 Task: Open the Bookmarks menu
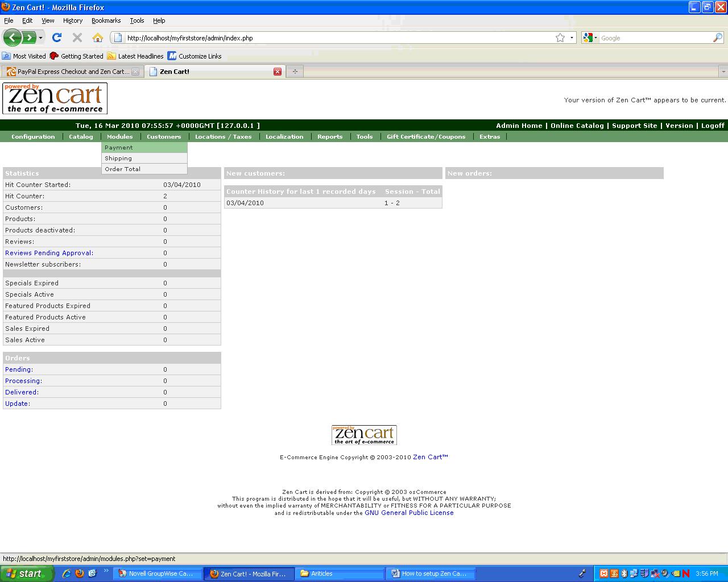pyautogui.click(x=106, y=20)
